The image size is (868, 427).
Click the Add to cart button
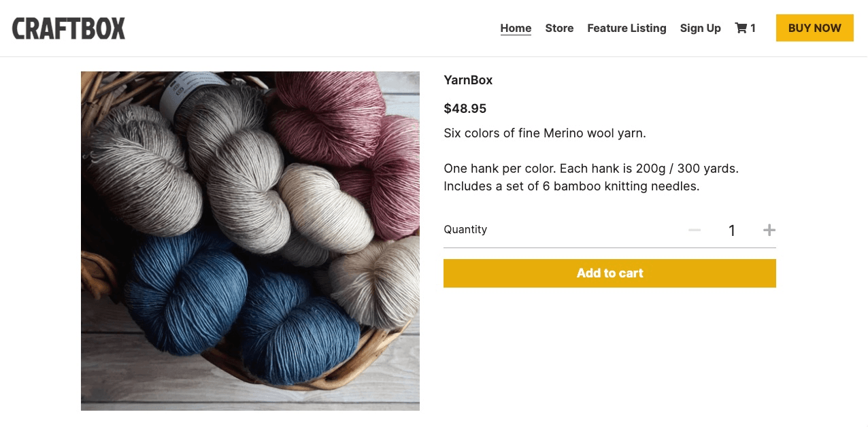(x=610, y=273)
